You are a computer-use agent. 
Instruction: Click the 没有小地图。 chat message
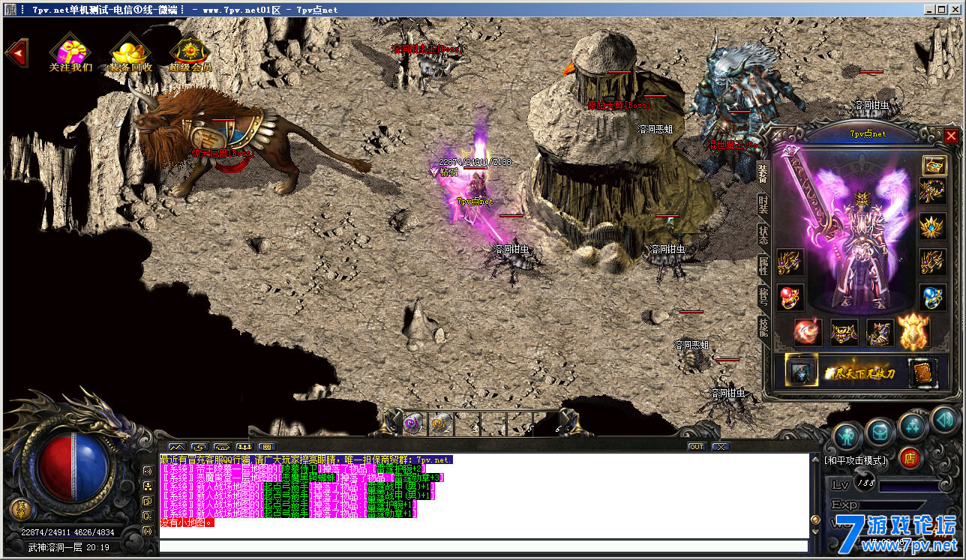tap(187, 523)
